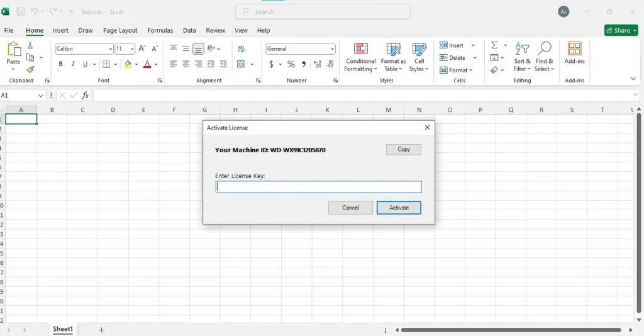This screenshot has height=336, width=644.
Task: Switch to the Formulas ribbon tab
Action: click(x=160, y=30)
